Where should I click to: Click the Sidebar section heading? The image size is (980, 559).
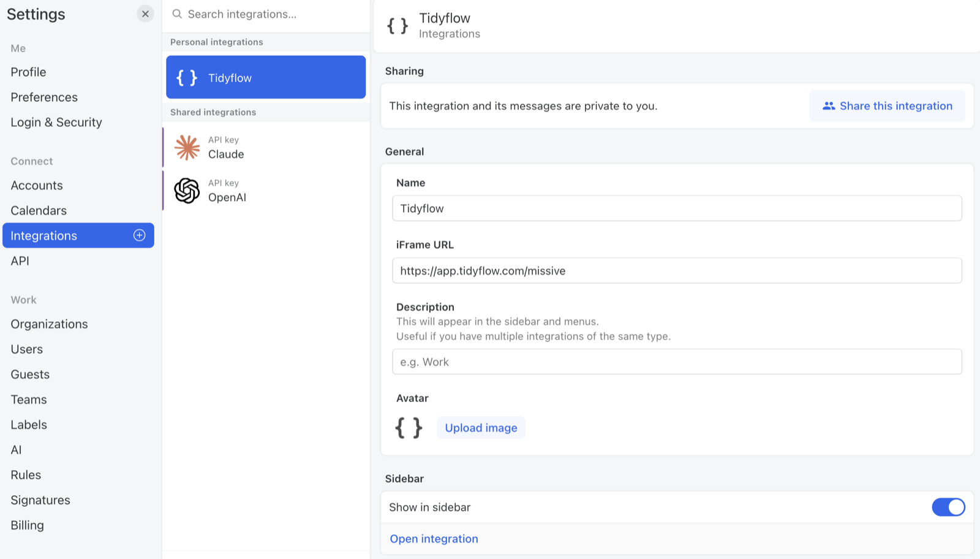[x=404, y=479]
